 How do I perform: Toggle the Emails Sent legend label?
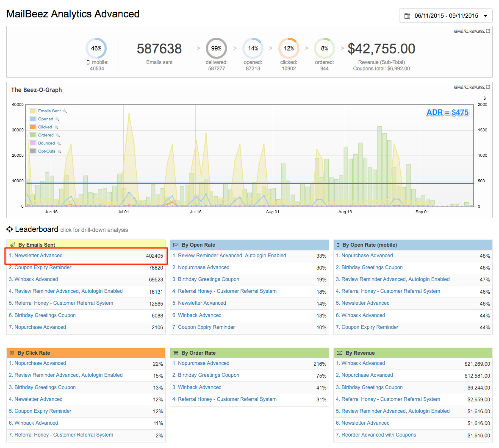pyautogui.click(x=49, y=111)
